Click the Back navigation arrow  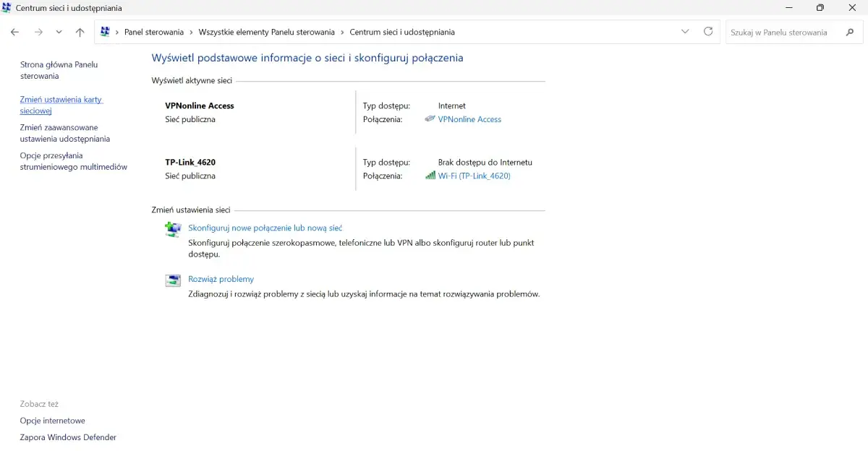(14, 32)
